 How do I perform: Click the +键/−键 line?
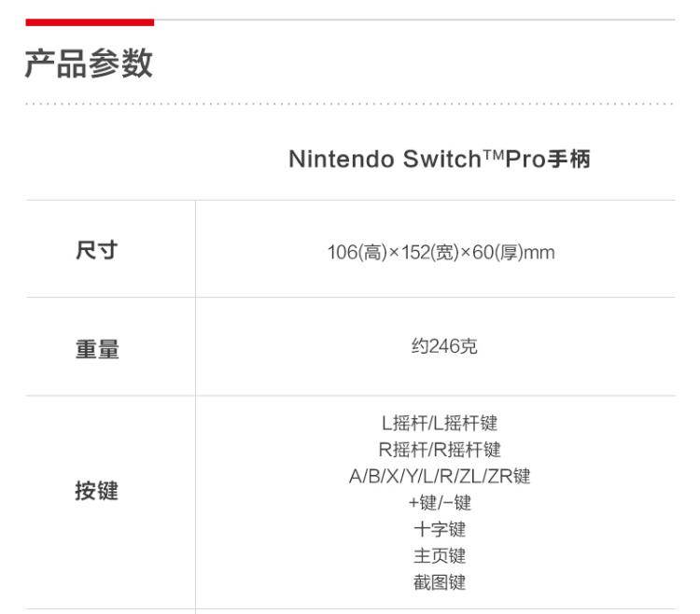(x=440, y=503)
